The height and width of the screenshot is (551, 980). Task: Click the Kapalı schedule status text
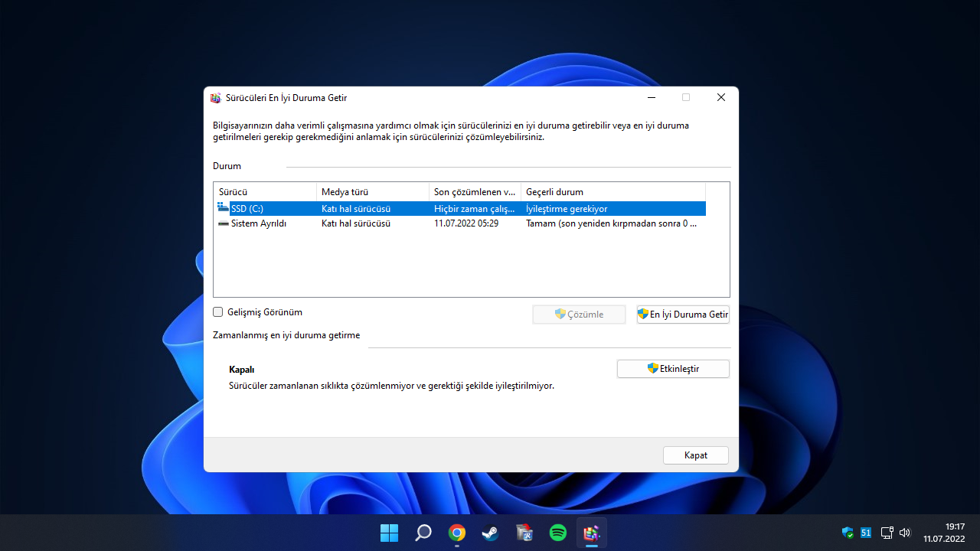241,369
